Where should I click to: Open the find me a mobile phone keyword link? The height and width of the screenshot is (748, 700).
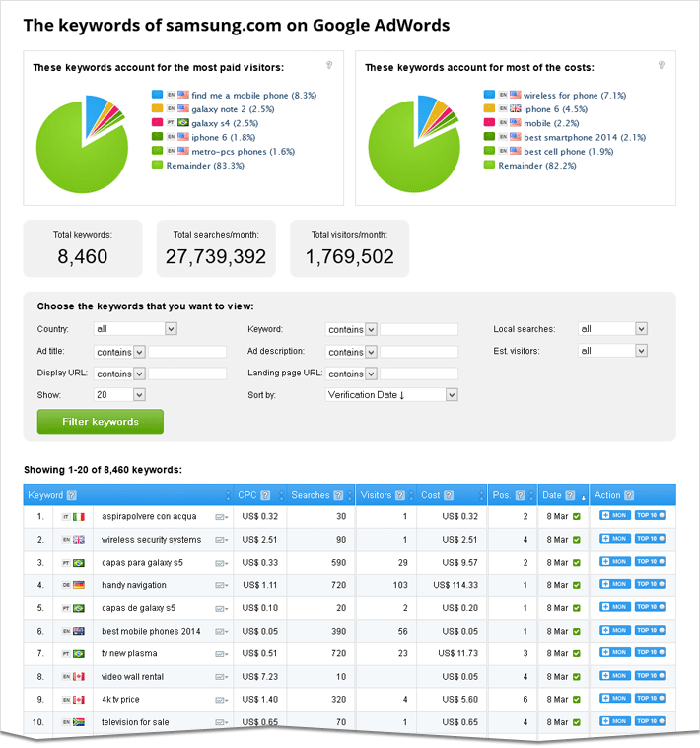(x=253, y=96)
